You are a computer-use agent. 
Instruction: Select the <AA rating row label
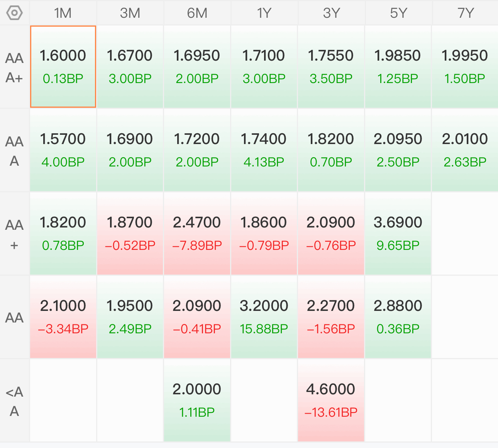coord(14,401)
